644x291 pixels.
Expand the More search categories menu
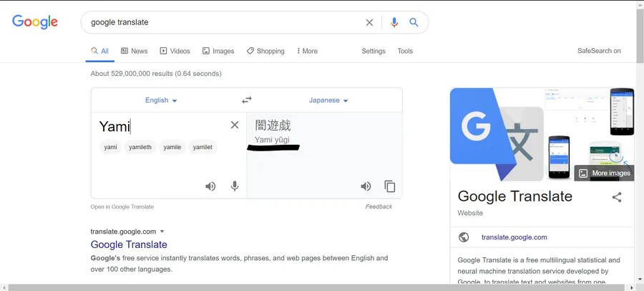[307, 51]
